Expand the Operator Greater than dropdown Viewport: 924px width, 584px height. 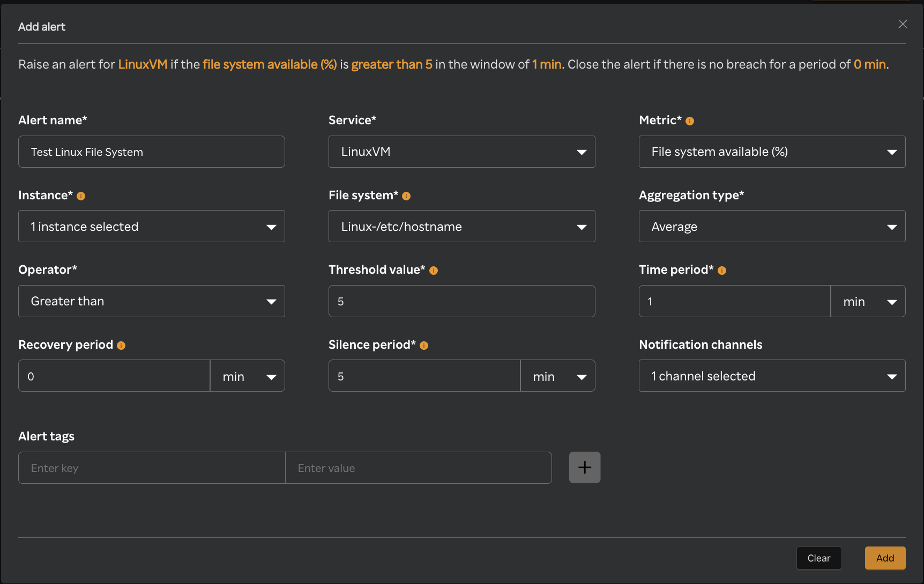tap(151, 301)
